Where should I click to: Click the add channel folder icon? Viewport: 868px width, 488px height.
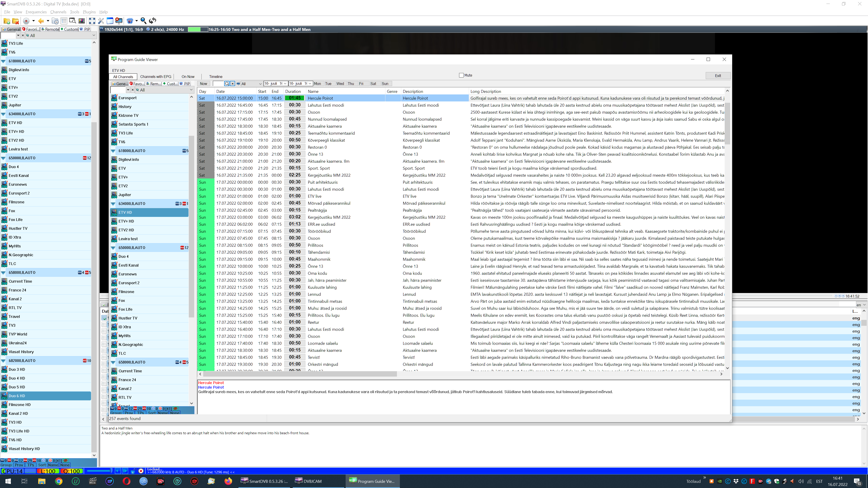click(7, 21)
